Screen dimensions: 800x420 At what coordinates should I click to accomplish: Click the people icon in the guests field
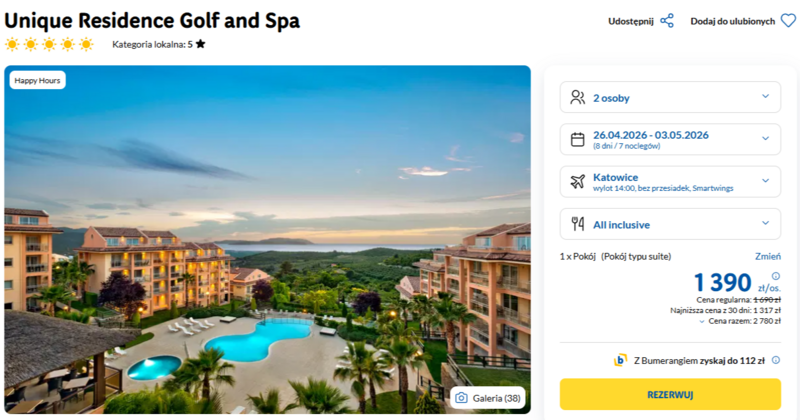(x=577, y=98)
